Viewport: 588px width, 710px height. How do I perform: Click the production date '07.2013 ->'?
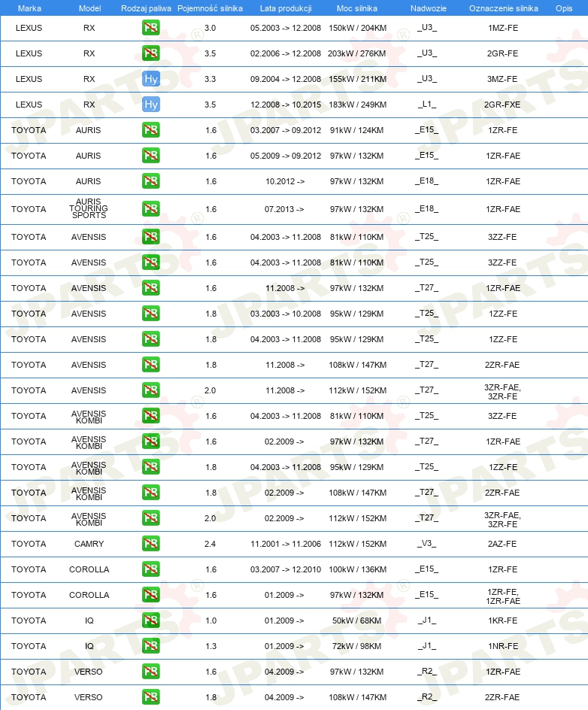pos(284,209)
